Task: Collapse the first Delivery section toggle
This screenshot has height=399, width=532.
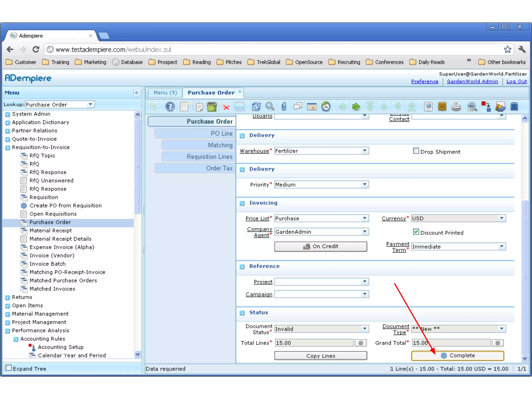Action: click(242, 136)
